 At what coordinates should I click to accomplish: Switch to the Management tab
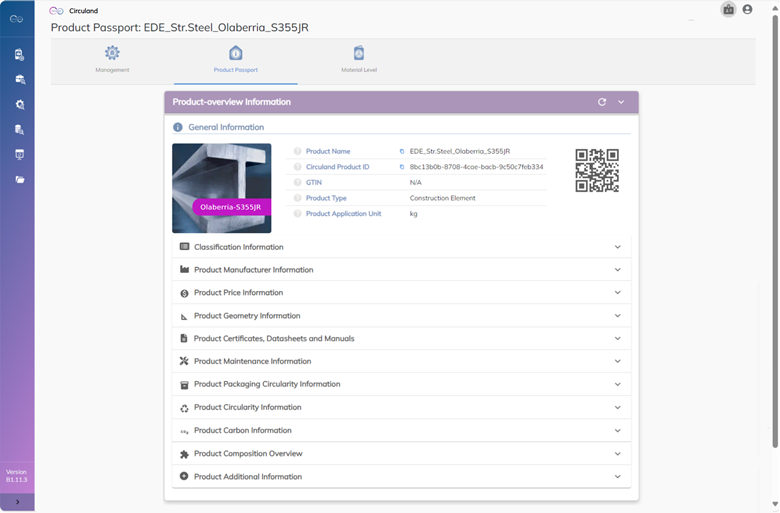[112, 59]
